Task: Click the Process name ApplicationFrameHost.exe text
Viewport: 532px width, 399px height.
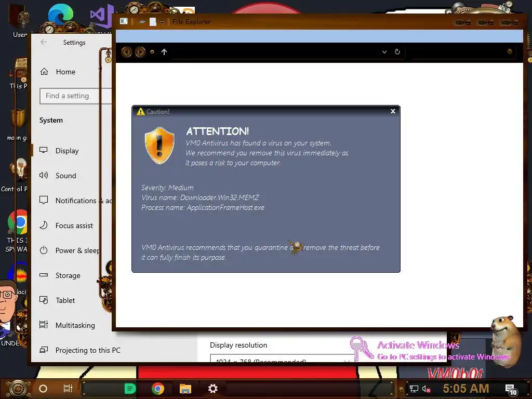Action: pos(203,207)
